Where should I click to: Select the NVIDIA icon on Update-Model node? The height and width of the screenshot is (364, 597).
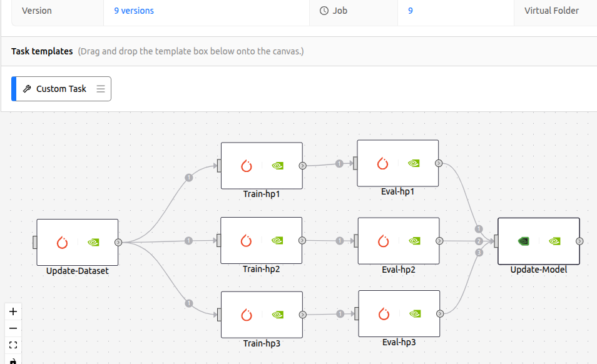(x=554, y=241)
